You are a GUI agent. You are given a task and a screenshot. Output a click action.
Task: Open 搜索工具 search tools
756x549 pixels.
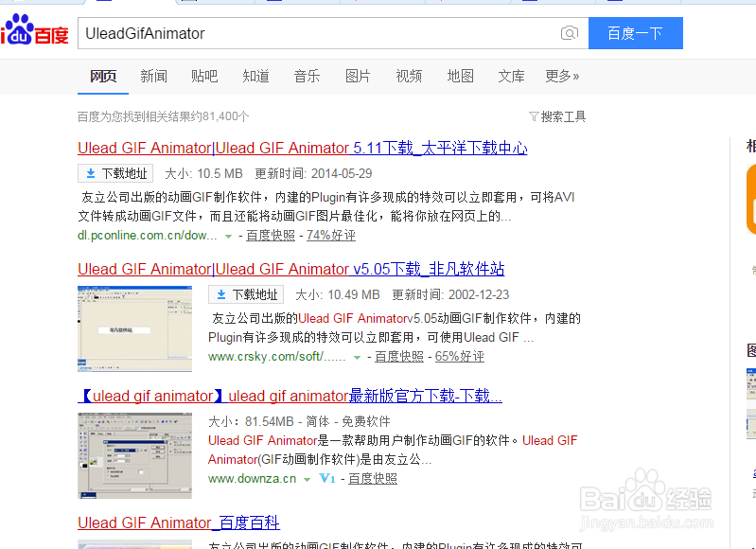(557, 116)
